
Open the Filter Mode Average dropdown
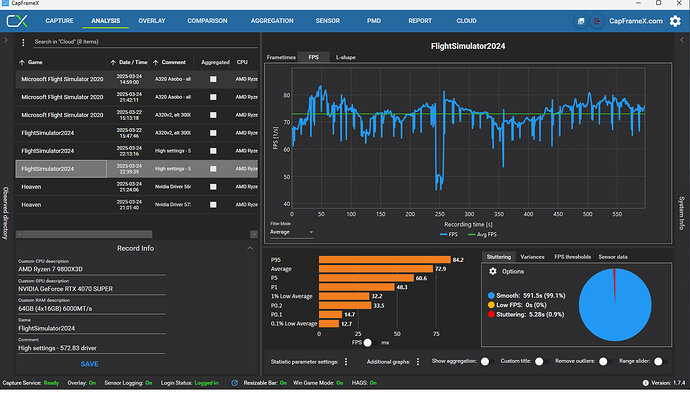pyautogui.click(x=291, y=232)
